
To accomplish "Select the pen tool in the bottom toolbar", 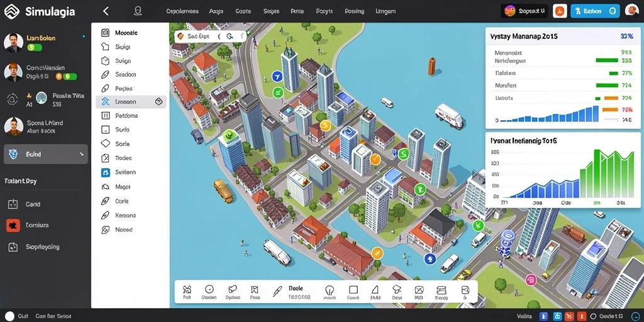I will (x=277, y=291).
